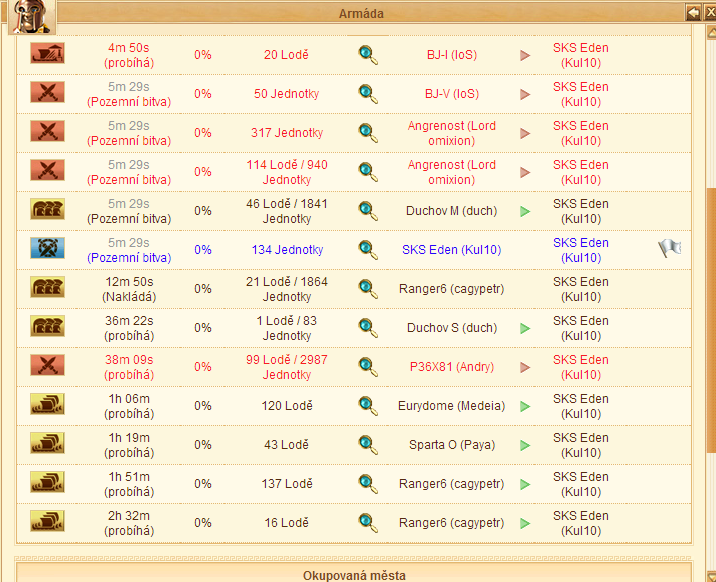Click blue shield icon in SKS Eden row
716x582 pixels.
47,248
